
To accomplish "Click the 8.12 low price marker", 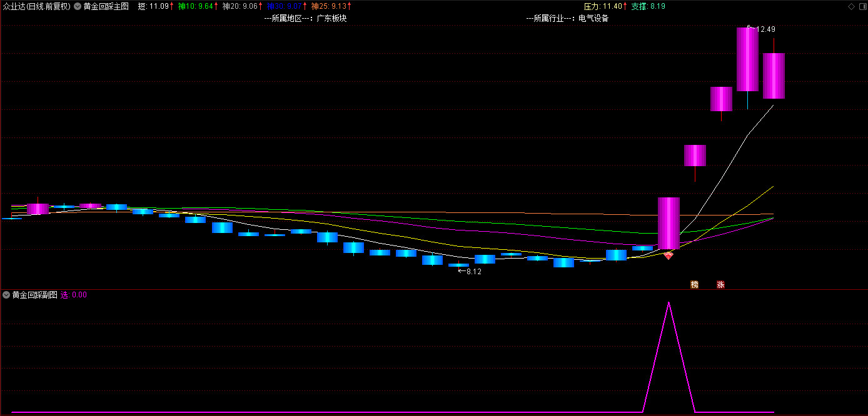I will [x=473, y=272].
